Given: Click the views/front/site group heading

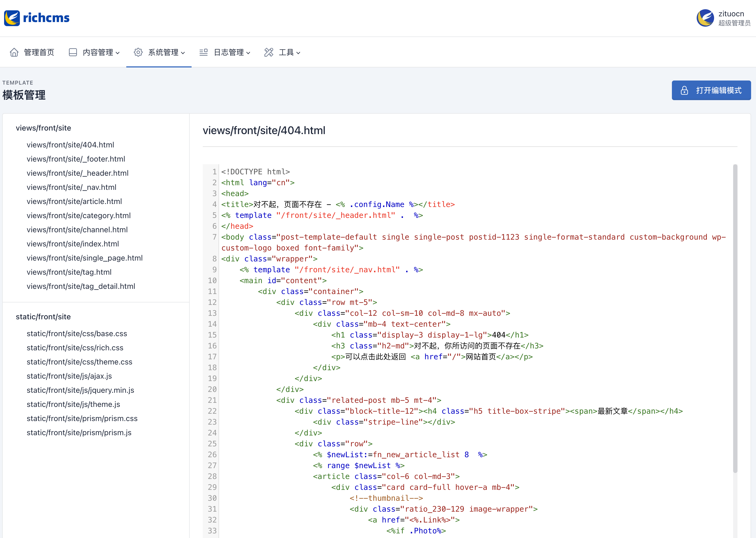Looking at the screenshot, I should click(44, 128).
